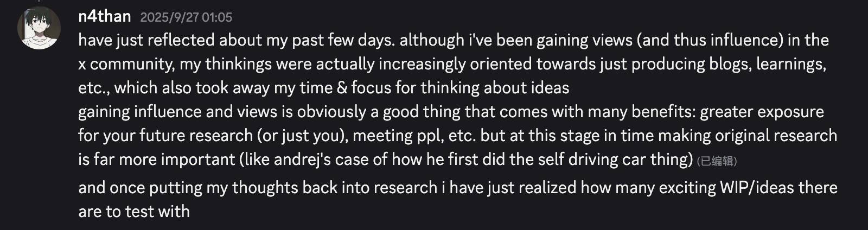This screenshot has height=230, width=868.
Task: Click the line starting "gaining influence and views"
Action: 450,112
